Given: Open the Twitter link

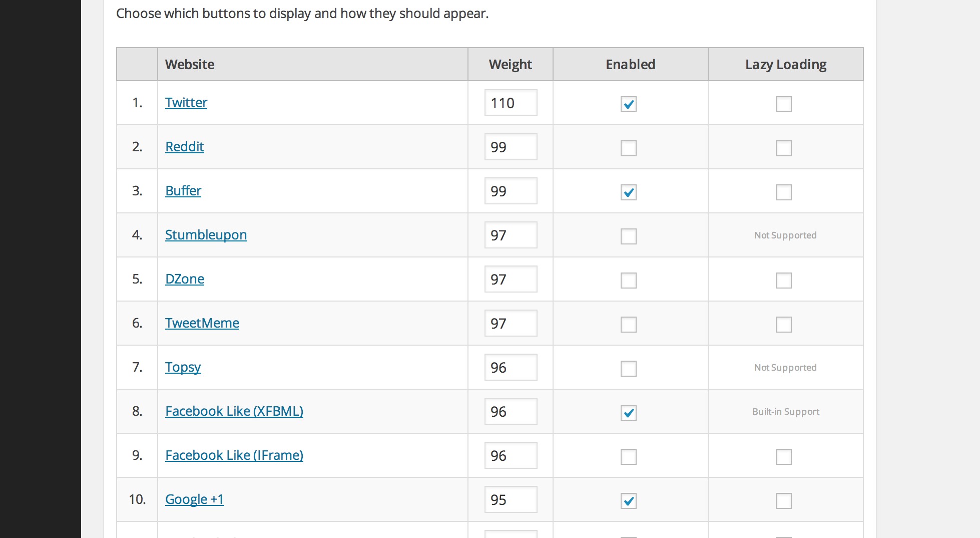Looking at the screenshot, I should (186, 103).
